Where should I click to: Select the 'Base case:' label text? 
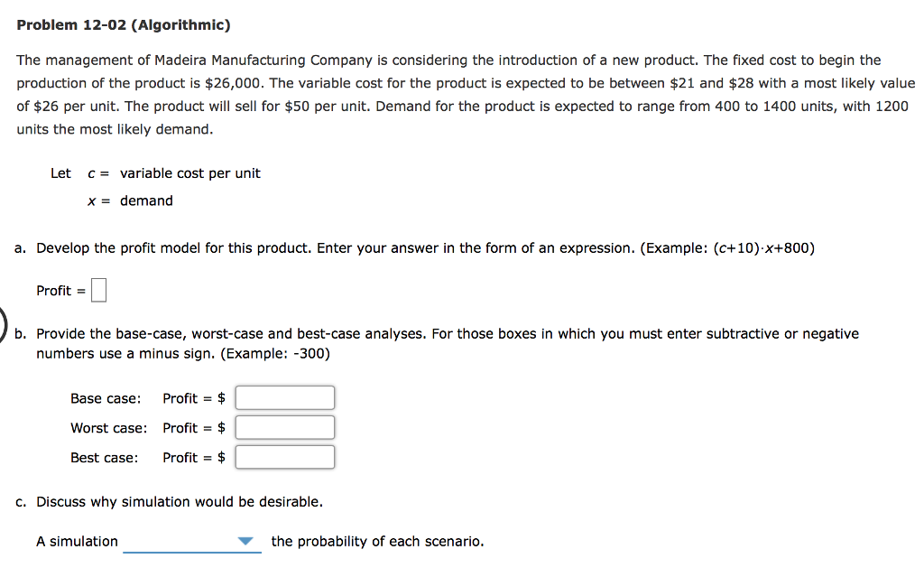105,398
